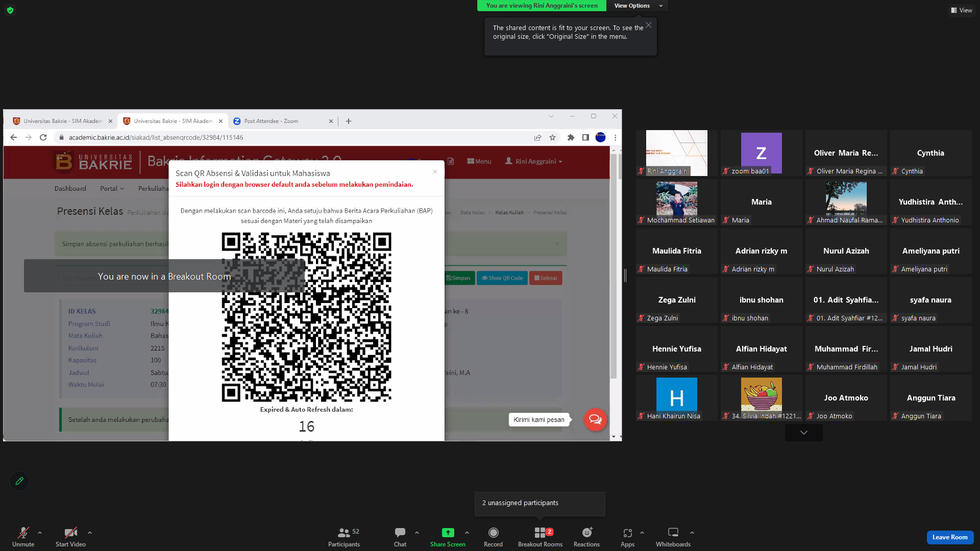Open the Menu item in Bakrie header
980x551 pixels.
[x=479, y=161]
